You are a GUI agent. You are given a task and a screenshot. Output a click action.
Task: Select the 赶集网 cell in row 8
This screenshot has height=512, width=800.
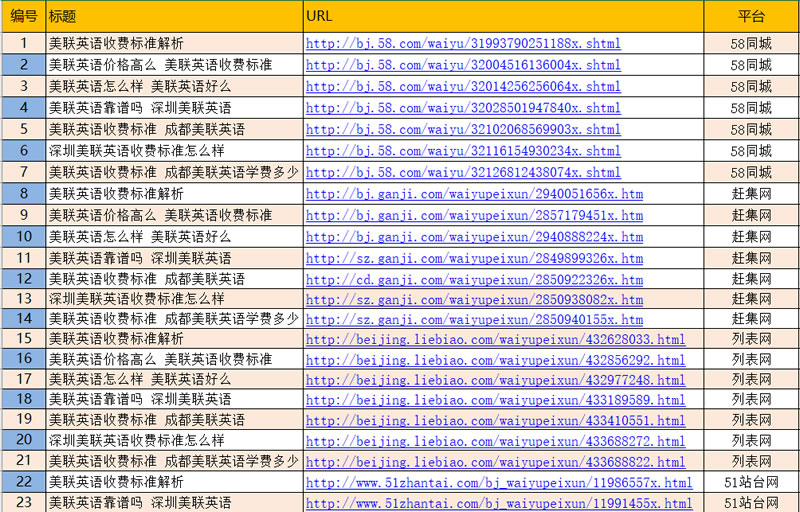(x=751, y=194)
